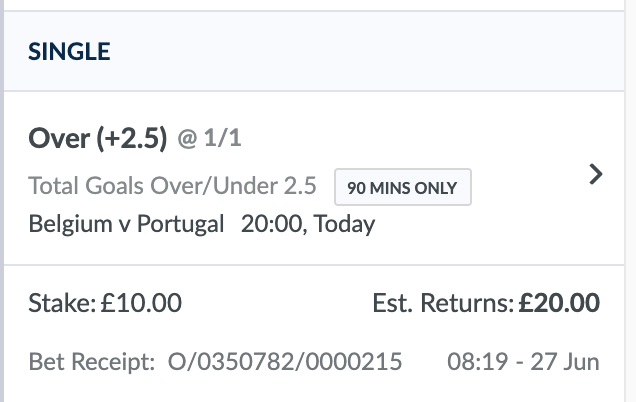Image resolution: width=636 pixels, height=402 pixels.
Task: Open the Total Goals Over/Under 2.5 market
Action: click(172, 186)
